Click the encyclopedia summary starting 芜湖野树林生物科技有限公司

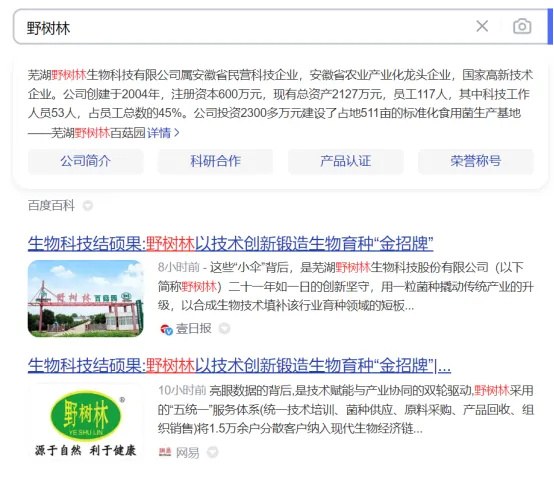[x=281, y=104]
